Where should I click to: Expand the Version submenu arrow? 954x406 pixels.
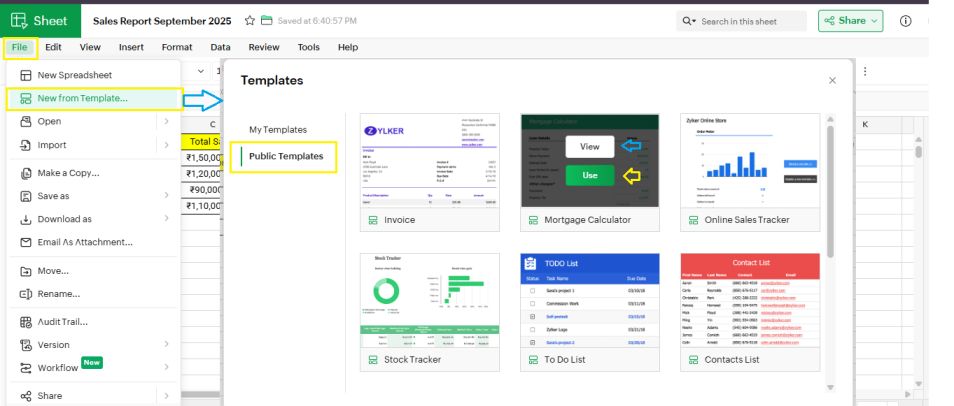click(166, 345)
